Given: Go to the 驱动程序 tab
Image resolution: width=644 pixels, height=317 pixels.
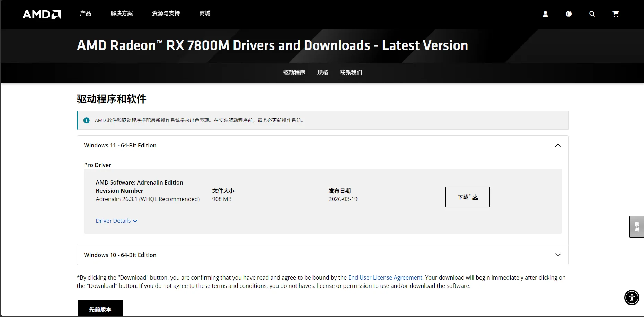Looking at the screenshot, I should click(x=294, y=72).
